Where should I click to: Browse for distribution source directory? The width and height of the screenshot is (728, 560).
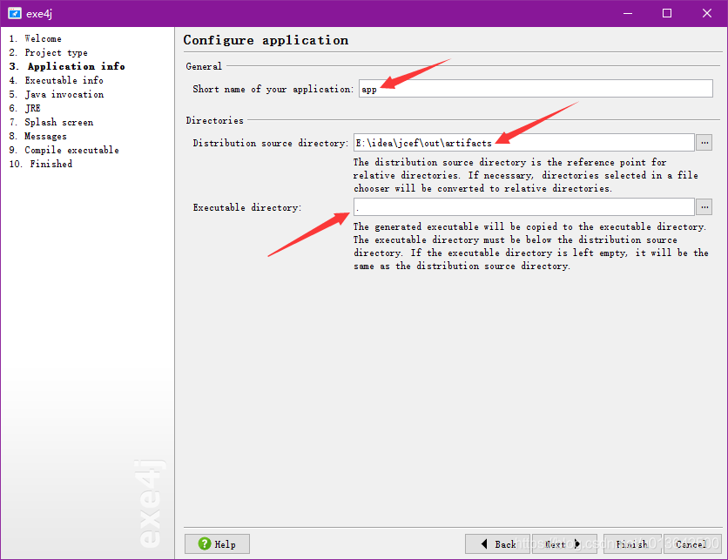pyautogui.click(x=704, y=143)
